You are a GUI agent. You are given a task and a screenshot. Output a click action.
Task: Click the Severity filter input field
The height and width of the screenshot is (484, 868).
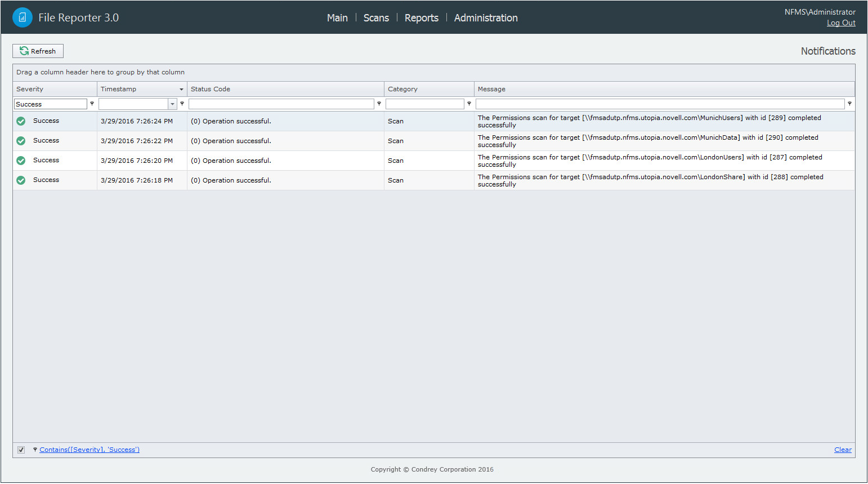[x=51, y=104]
